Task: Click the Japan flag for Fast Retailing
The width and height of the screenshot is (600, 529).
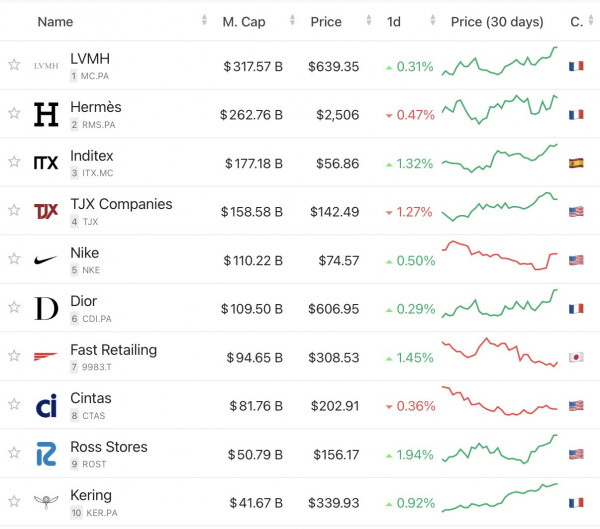Action: coord(575,357)
